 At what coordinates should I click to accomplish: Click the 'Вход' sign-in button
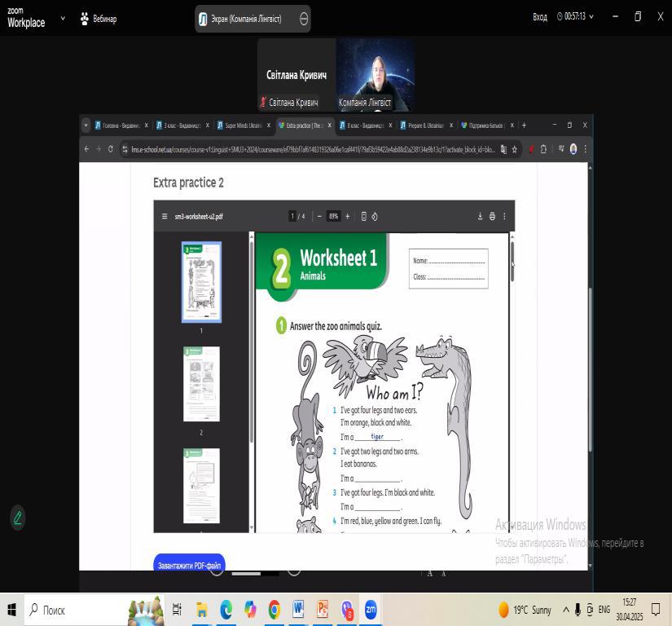pos(540,17)
